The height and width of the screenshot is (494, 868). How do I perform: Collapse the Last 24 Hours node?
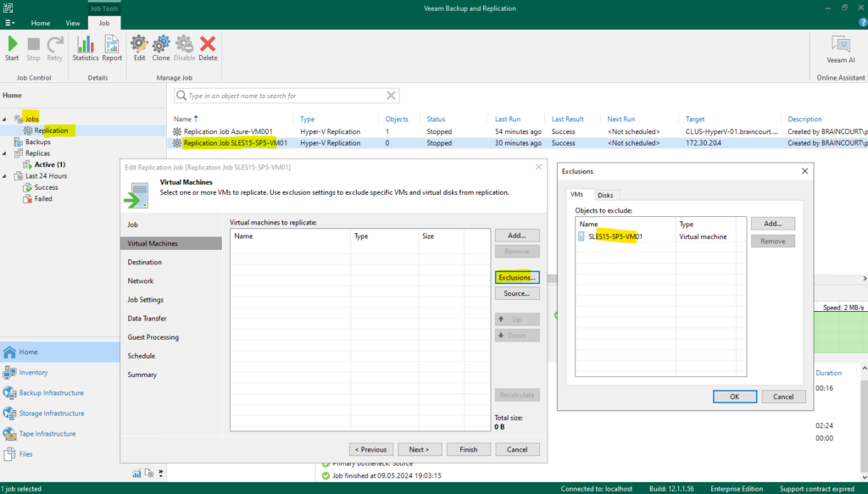(4, 176)
